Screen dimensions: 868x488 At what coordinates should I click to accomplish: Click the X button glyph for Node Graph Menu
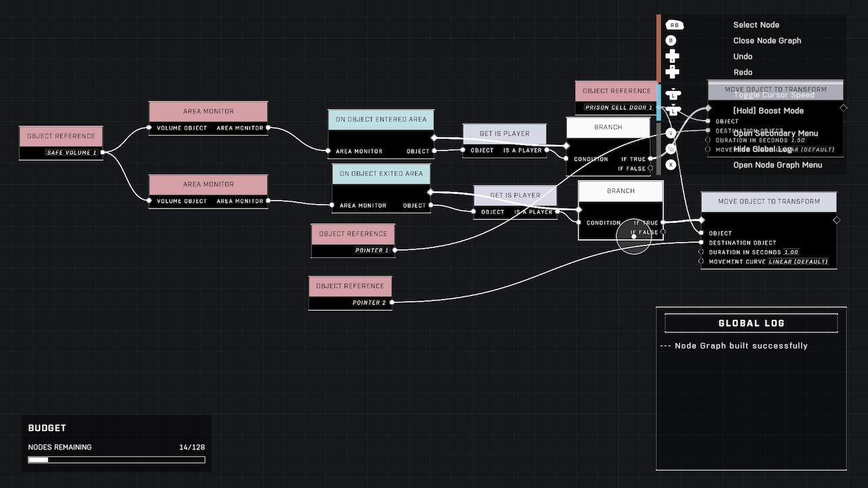point(671,165)
